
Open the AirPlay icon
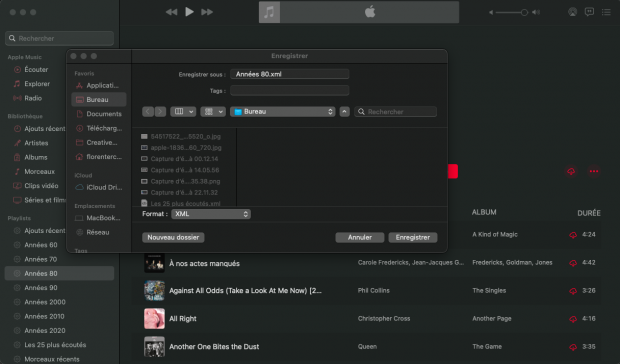(572, 12)
